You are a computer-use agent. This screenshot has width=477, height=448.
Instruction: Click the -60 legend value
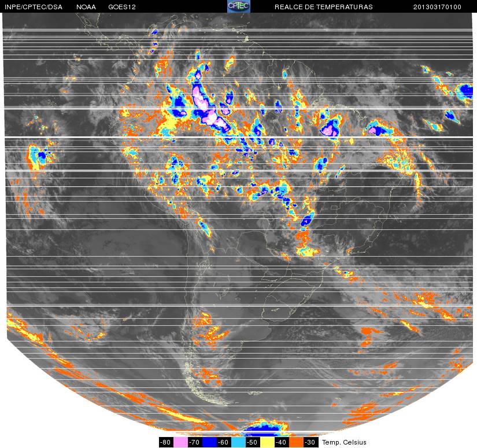pos(224,442)
